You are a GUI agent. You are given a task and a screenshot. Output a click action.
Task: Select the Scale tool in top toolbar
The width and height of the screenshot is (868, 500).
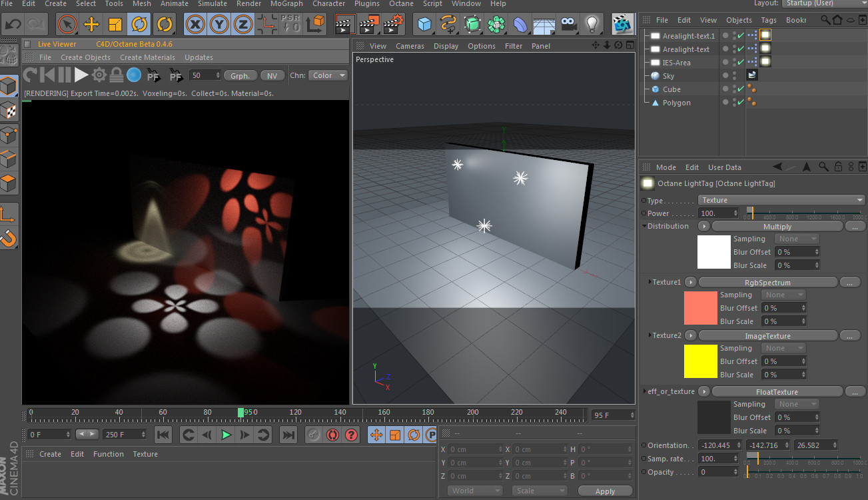click(x=115, y=25)
